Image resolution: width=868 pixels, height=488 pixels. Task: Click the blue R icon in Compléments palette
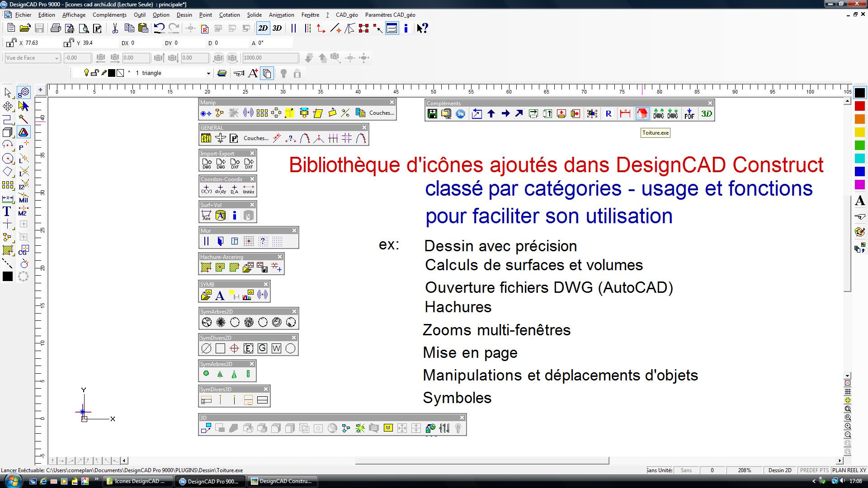point(609,113)
